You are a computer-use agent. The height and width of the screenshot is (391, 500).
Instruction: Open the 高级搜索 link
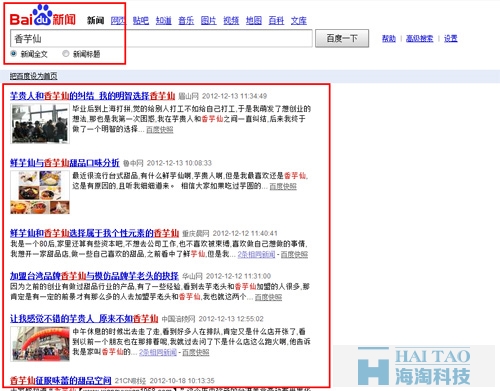[420, 39]
